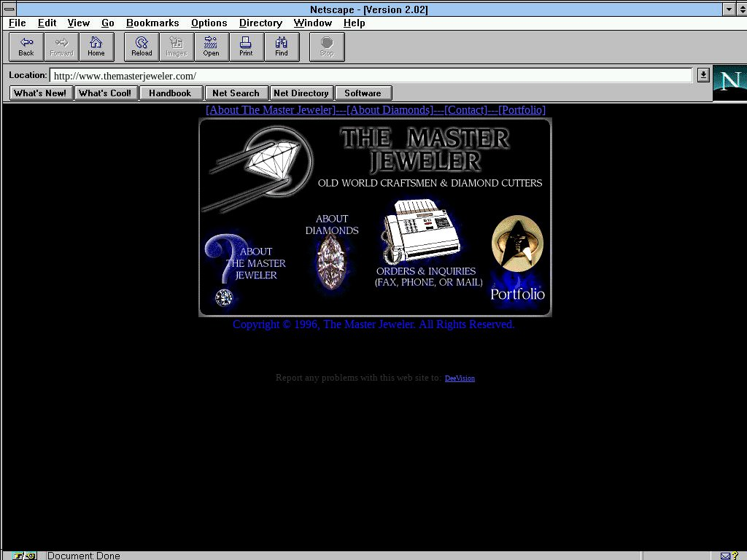Click the Netscape N logo

729,82
